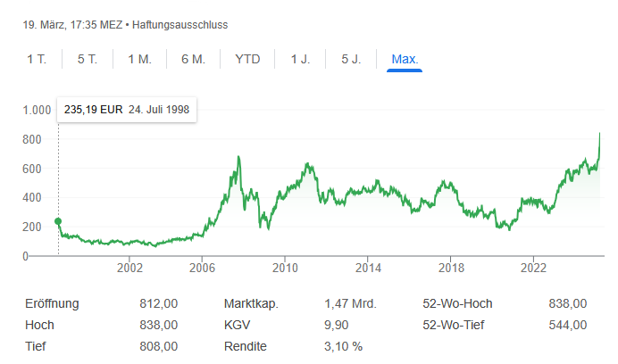Click the 1.000 value on y-axis
Image resolution: width=618 pixels, height=364 pixels.
pyautogui.click(x=38, y=111)
